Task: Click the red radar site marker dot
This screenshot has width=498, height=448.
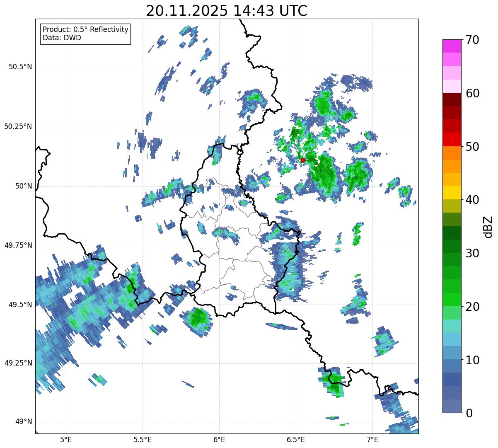Action: 303,160
